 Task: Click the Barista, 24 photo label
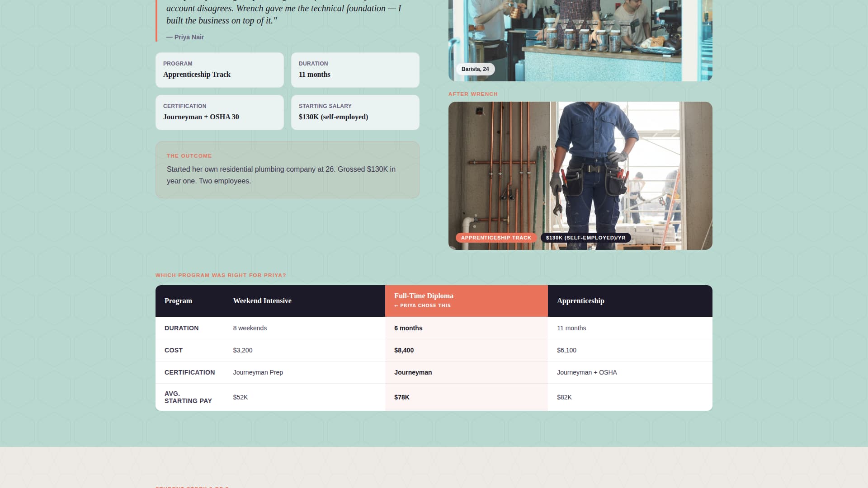(475, 69)
